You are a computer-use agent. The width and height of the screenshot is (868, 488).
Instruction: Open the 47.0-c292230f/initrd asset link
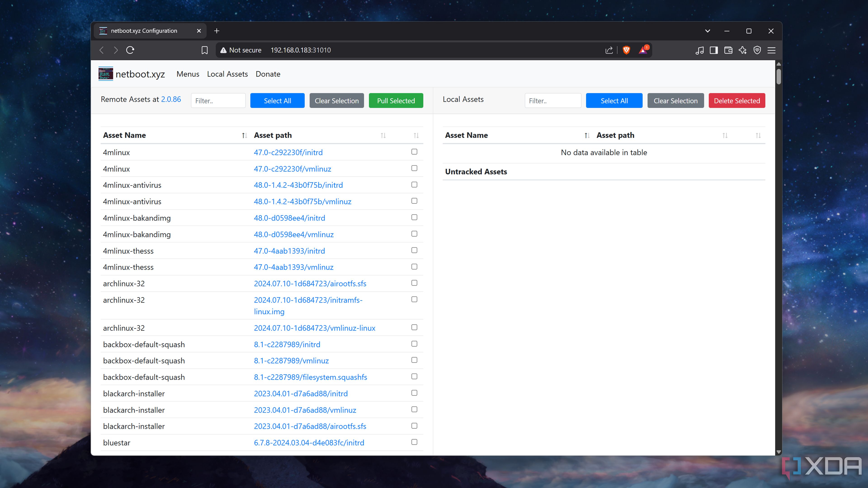(288, 152)
